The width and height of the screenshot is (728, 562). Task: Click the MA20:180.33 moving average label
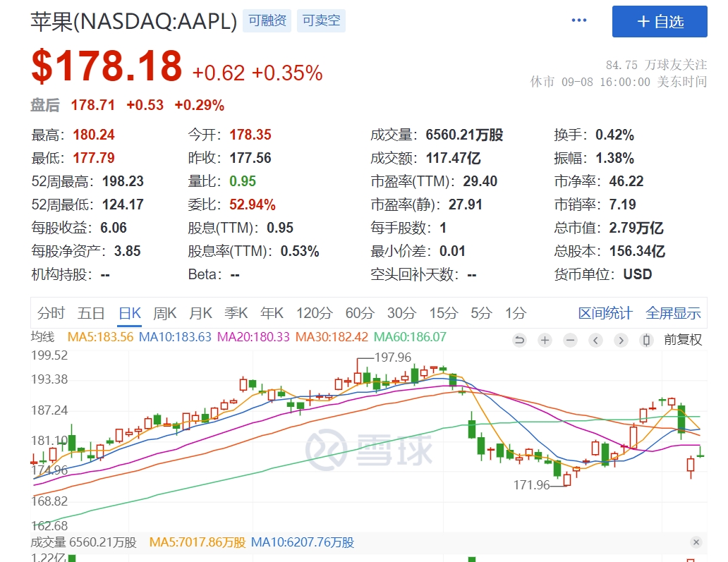[x=253, y=337]
